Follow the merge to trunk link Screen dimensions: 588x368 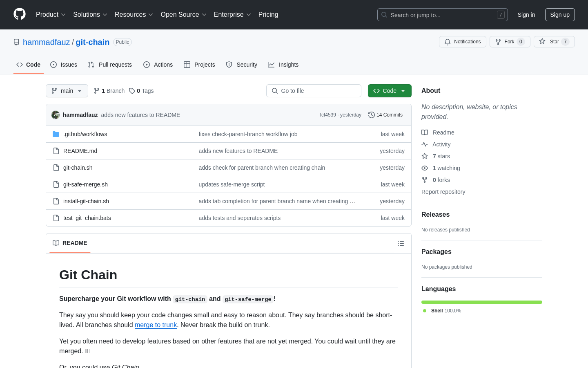tap(156, 325)
